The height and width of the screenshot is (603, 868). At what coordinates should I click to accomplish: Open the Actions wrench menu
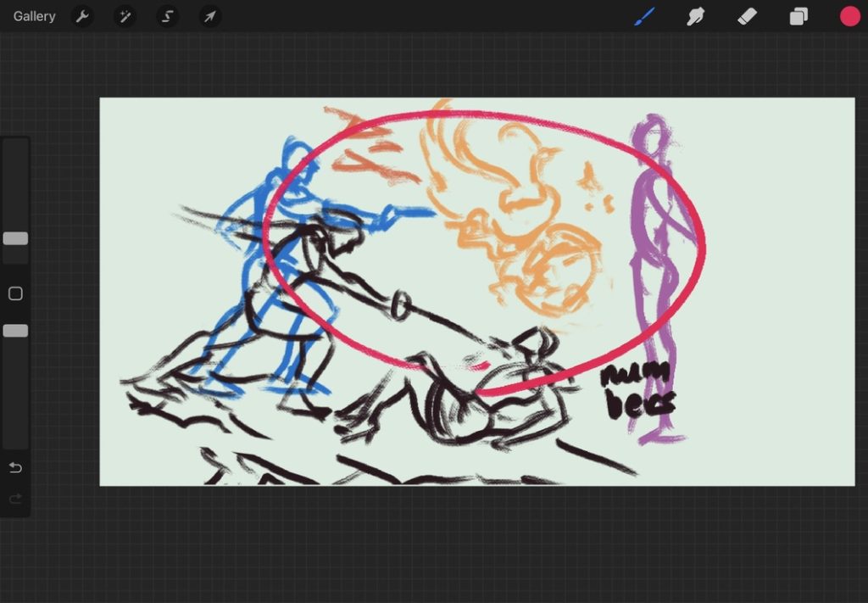pyautogui.click(x=82, y=16)
